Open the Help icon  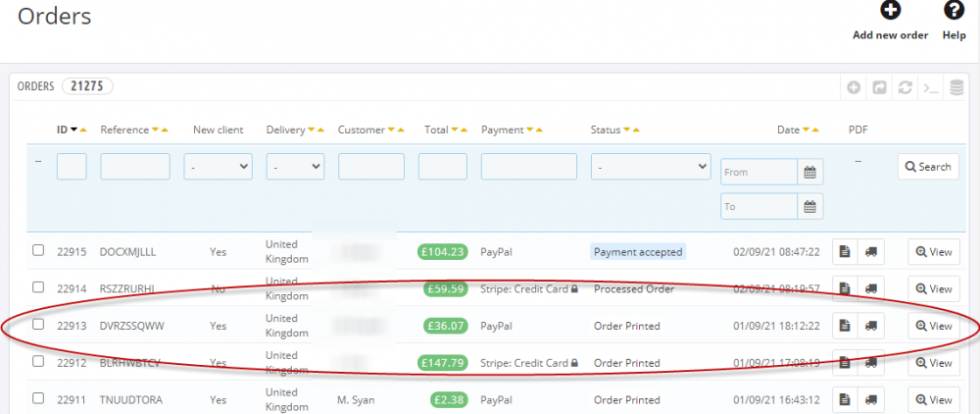point(954,11)
